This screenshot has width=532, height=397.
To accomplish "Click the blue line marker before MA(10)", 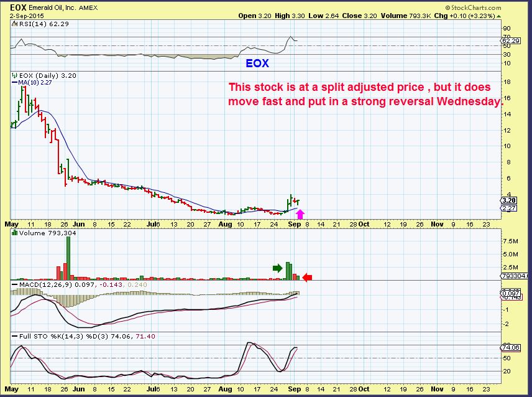I will click(14, 82).
